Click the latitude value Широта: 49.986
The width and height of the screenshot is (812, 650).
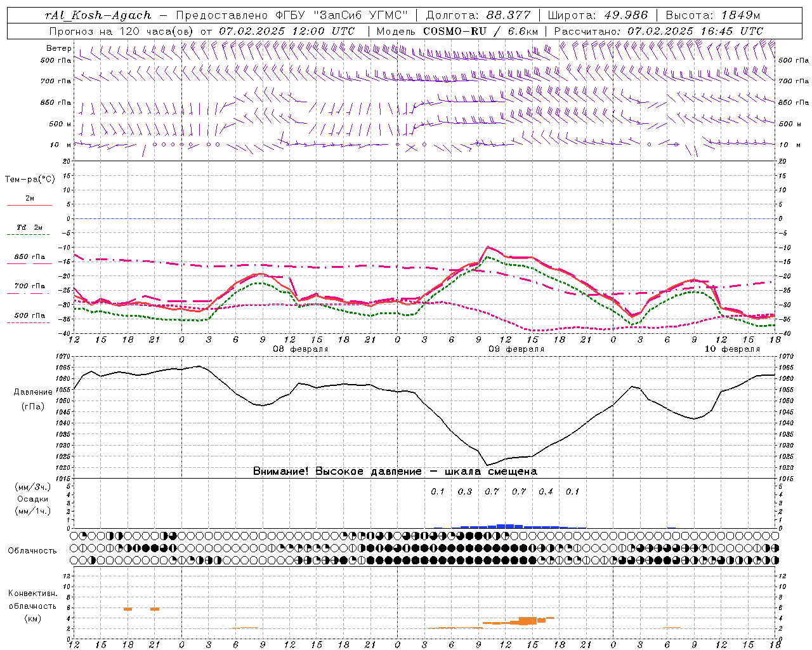pos(598,15)
